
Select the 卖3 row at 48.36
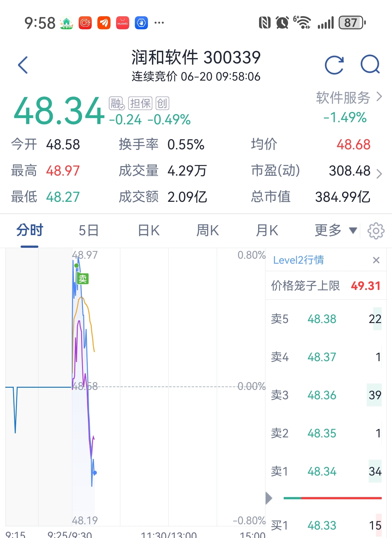click(326, 395)
